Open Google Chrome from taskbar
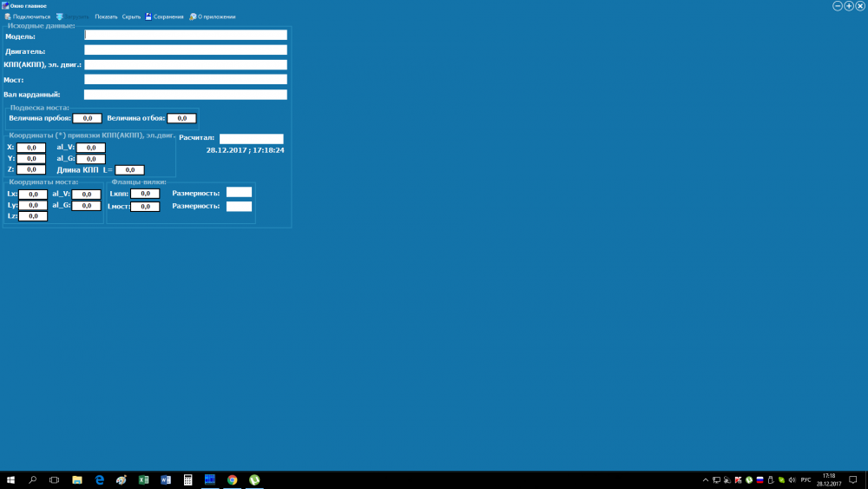This screenshot has height=489, width=868. point(232,479)
